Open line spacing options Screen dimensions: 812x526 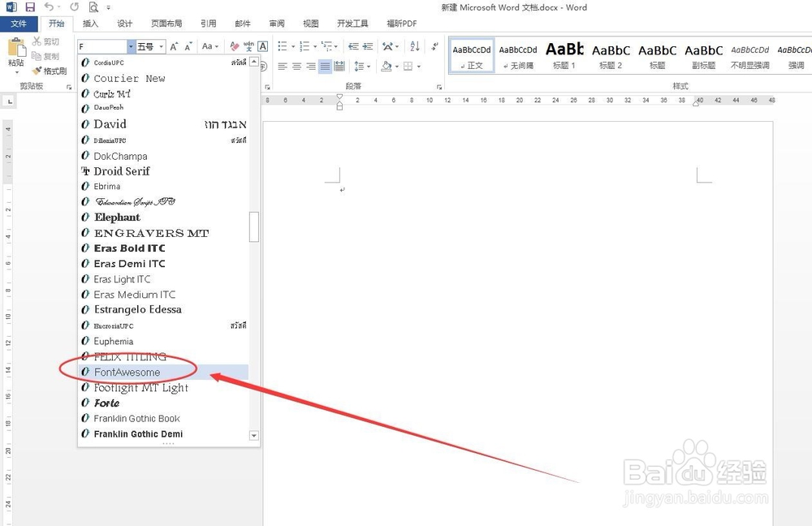pyautogui.click(x=362, y=67)
